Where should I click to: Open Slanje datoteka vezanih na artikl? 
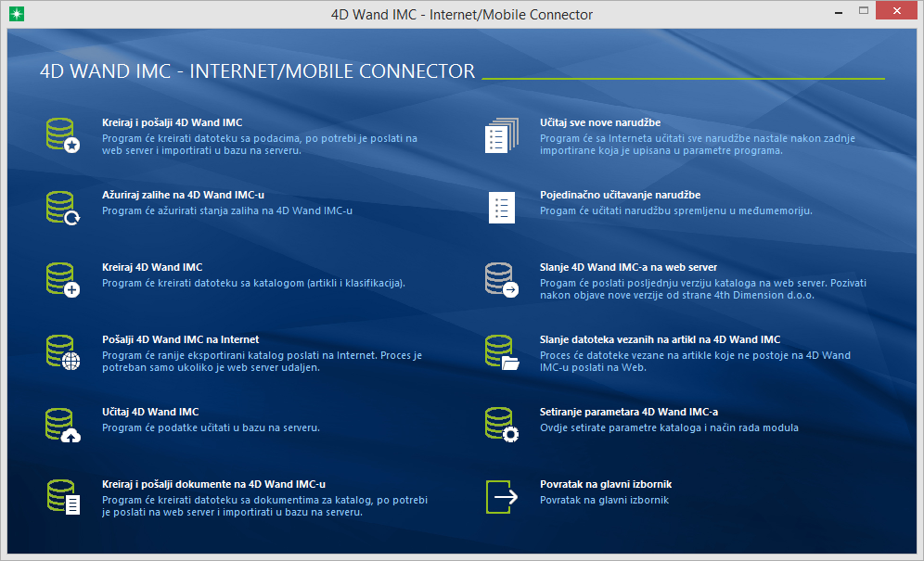[x=660, y=339]
